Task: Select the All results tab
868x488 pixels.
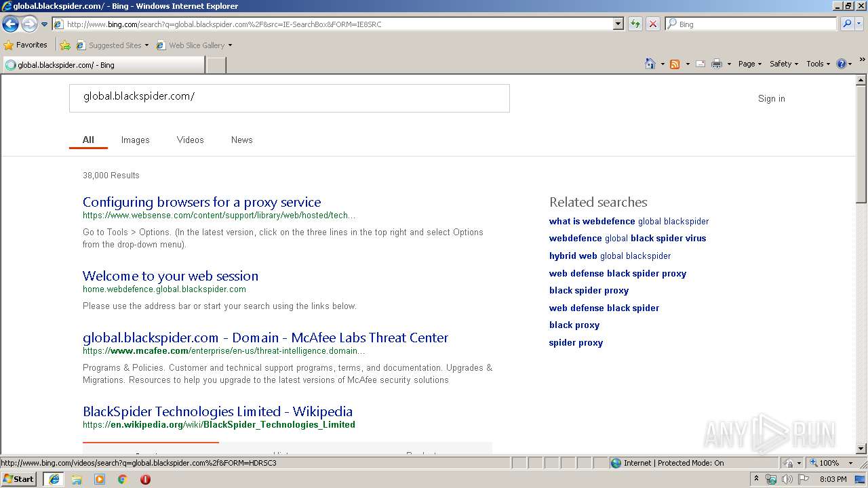Action: pos(88,140)
